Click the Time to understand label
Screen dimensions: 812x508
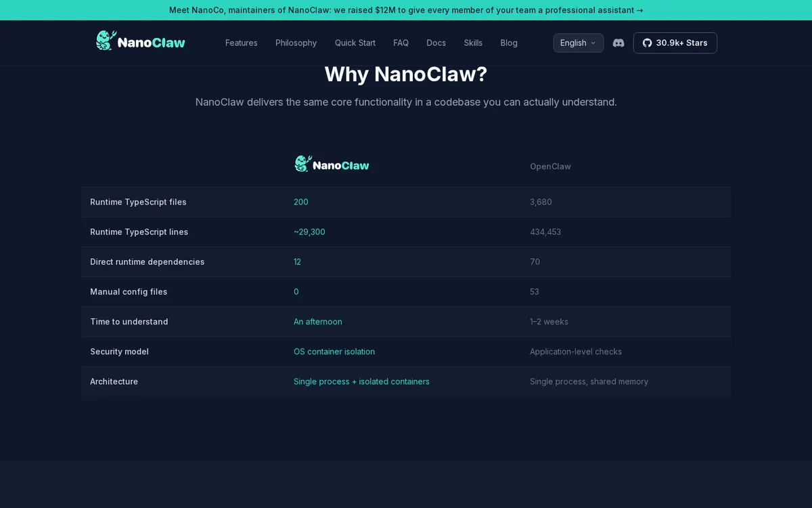pos(129,322)
